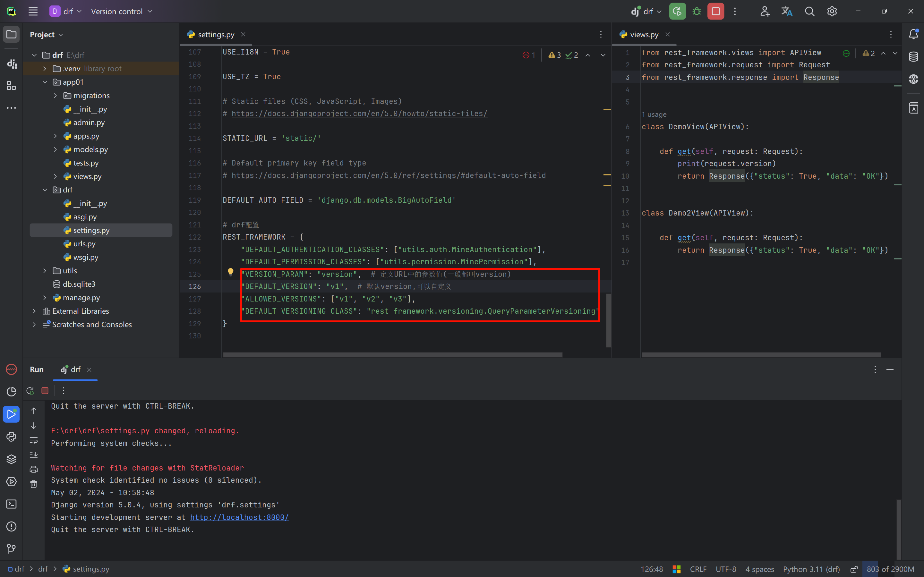924x577 pixels.
Task: Open the Database tool window
Action: click(913, 57)
